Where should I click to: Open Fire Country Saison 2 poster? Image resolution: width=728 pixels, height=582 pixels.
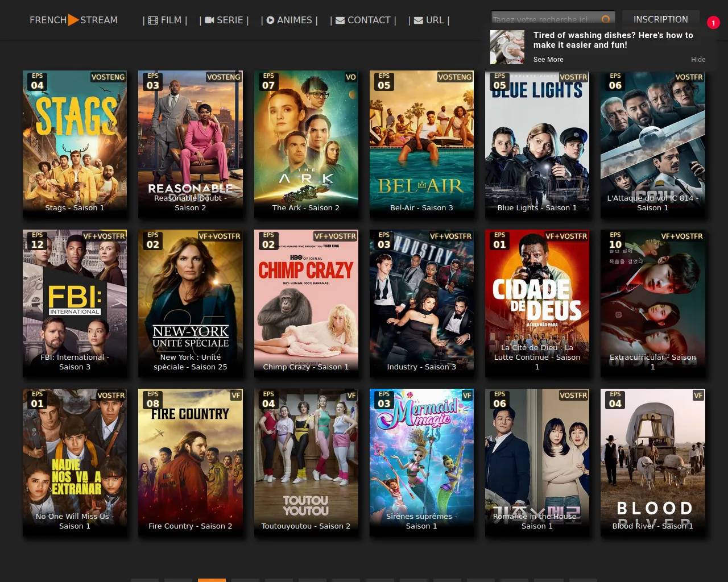click(x=191, y=463)
